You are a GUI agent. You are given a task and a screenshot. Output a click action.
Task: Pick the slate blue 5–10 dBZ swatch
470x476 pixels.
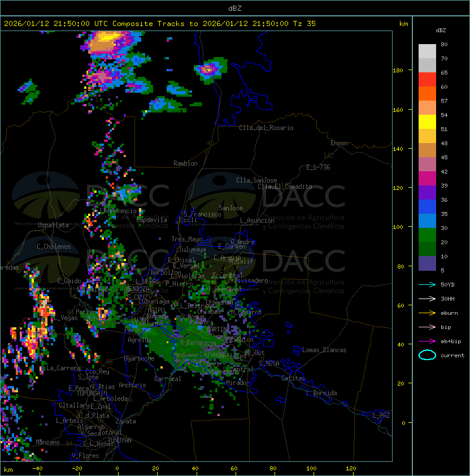pyautogui.click(x=427, y=263)
